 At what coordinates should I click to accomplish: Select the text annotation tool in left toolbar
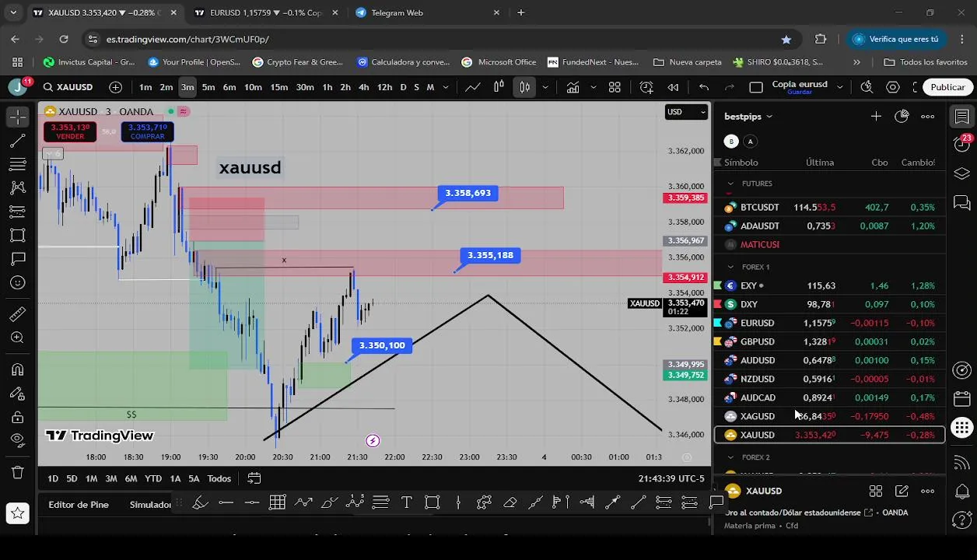pyautogui.click(x=18, y=258)
